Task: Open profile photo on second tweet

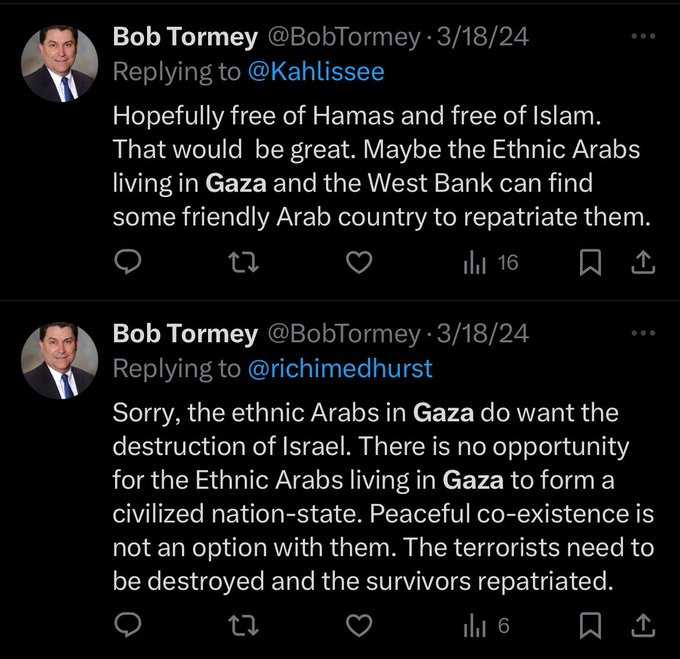Action: [x=61, y=359]
